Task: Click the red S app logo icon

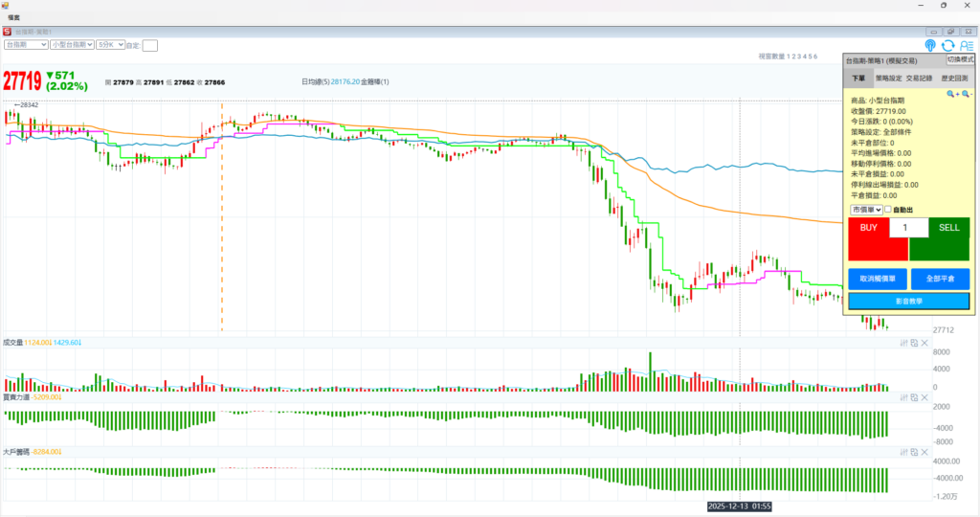Action: [x=8, y=32]
